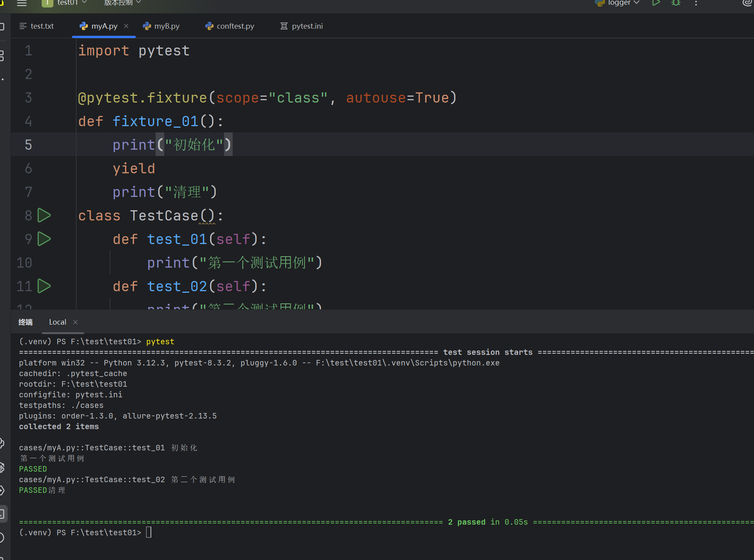Open the test01 project dropdown

(64, 3)
